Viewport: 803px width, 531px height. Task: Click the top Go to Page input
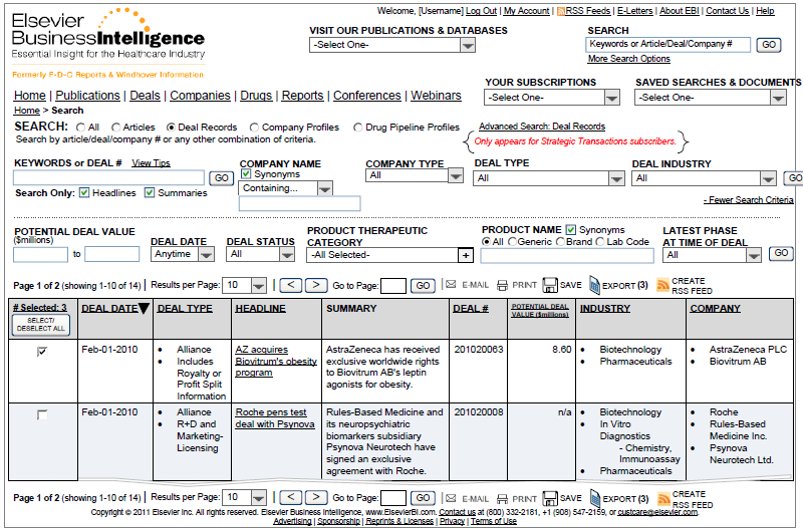(393, 286)
